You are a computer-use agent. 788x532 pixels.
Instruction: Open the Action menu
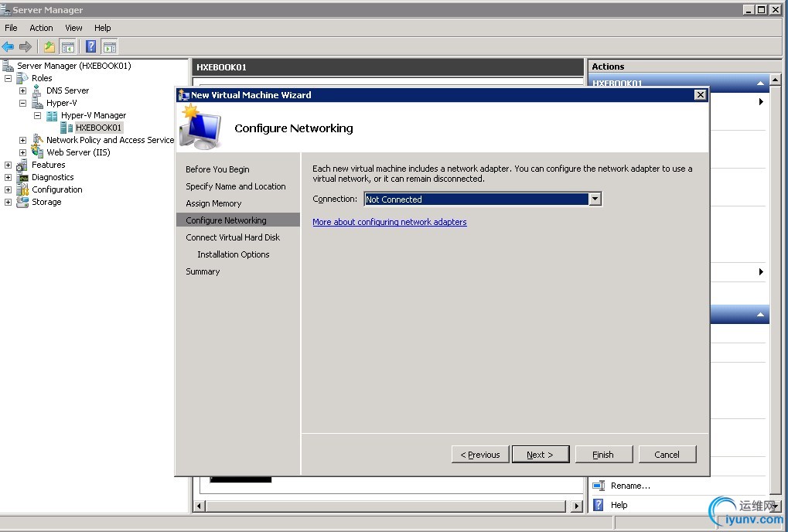coord(41,28)
